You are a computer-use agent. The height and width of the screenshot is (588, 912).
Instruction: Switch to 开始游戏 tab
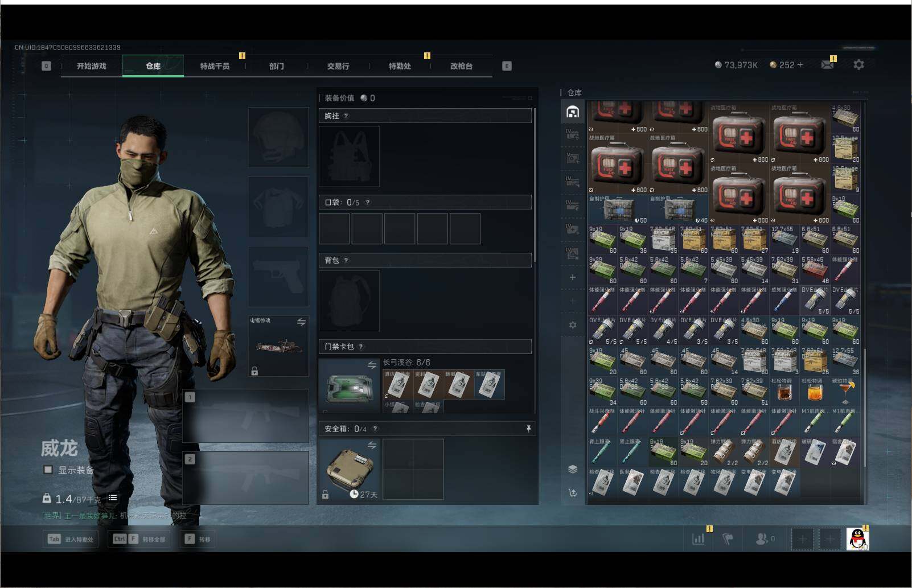(92, 66)
